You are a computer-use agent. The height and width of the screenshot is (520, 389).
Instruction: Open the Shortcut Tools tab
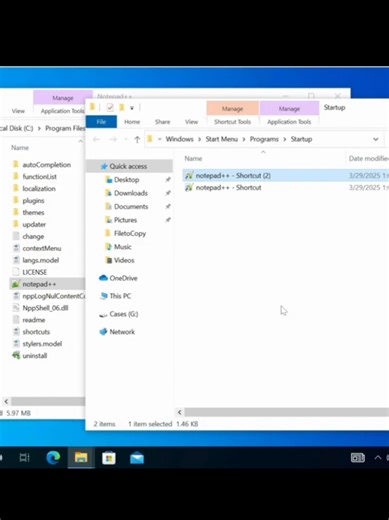(x=232, y=122)
